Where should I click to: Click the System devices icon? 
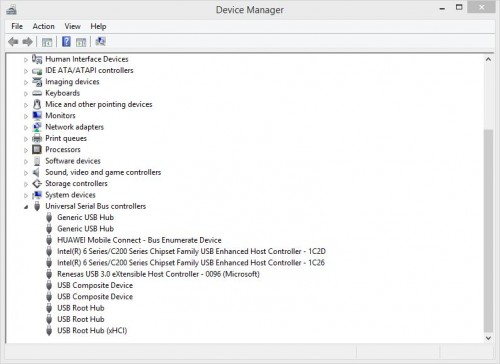(37, 195)
